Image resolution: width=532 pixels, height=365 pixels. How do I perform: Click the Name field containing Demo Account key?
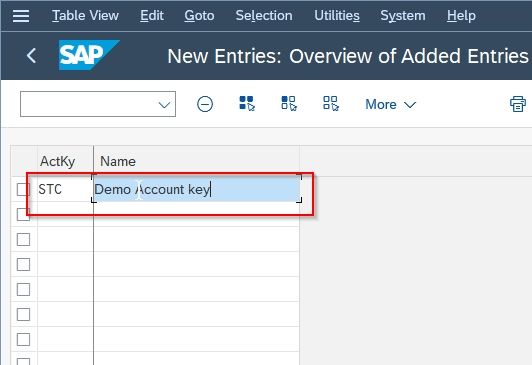click(x=196, y=189)
